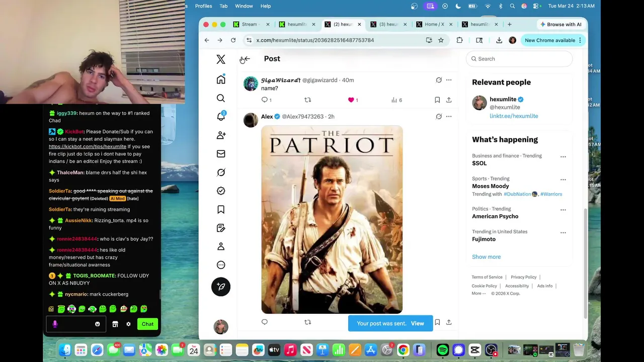644x362 pixels.
Task: Reload the page in Chrome
Action: pyautogui.click(x=233, y=40)
